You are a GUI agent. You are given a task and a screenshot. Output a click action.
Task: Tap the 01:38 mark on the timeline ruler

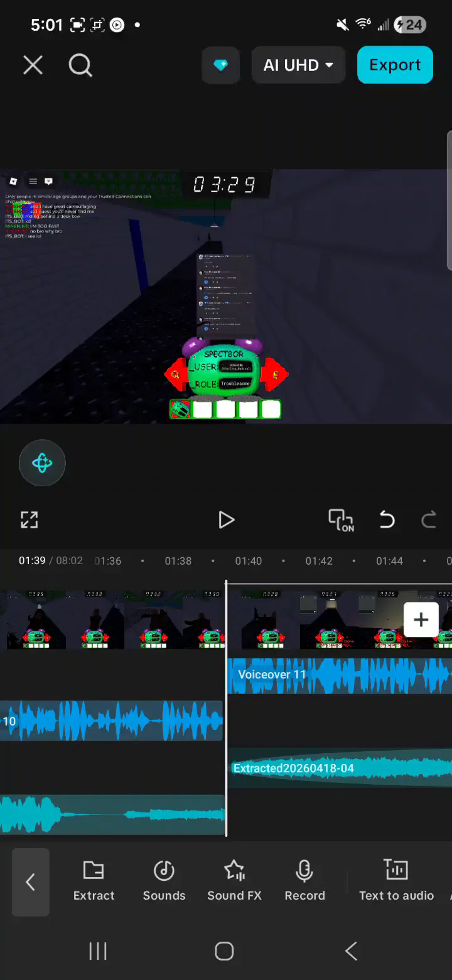tap(178, 561)
